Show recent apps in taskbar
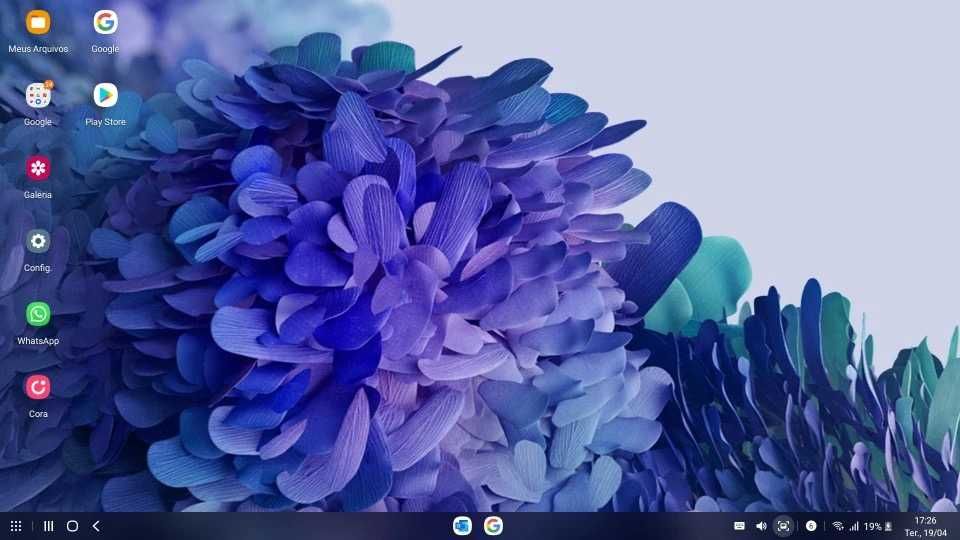 [48, 526]
